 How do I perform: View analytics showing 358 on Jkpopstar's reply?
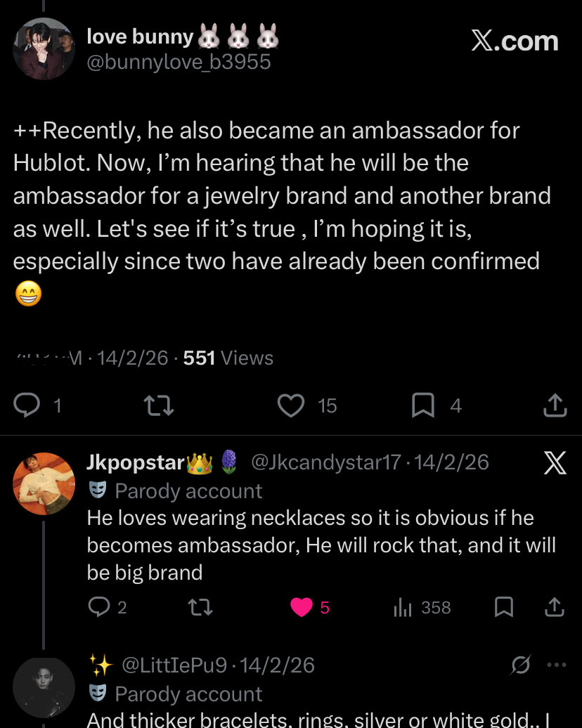[422, 607]
